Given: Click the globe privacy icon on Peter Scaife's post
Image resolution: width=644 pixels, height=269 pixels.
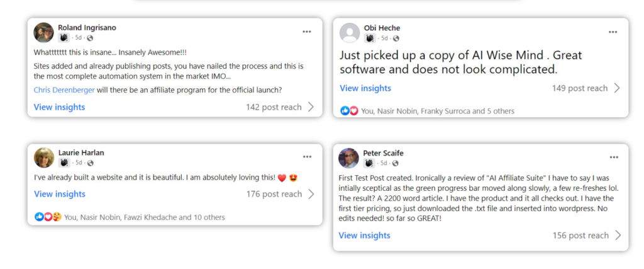Looking at the screenshot, I should click(x=395, y=163).
